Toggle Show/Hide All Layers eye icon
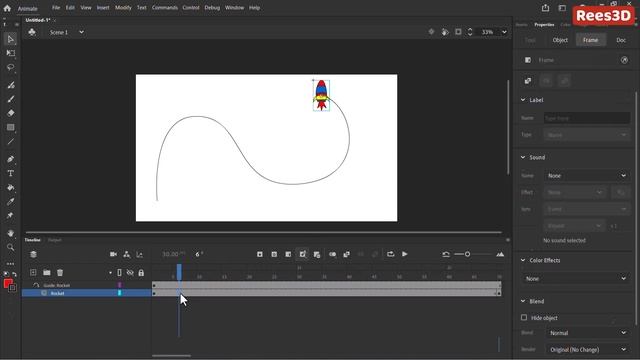The width and height of the screenshot is (640, 360). pos(130,273)
